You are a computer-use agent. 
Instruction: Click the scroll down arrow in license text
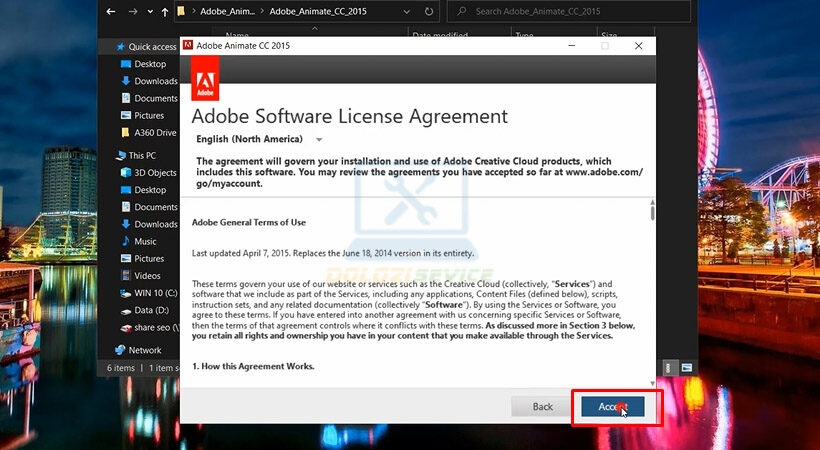652,383
